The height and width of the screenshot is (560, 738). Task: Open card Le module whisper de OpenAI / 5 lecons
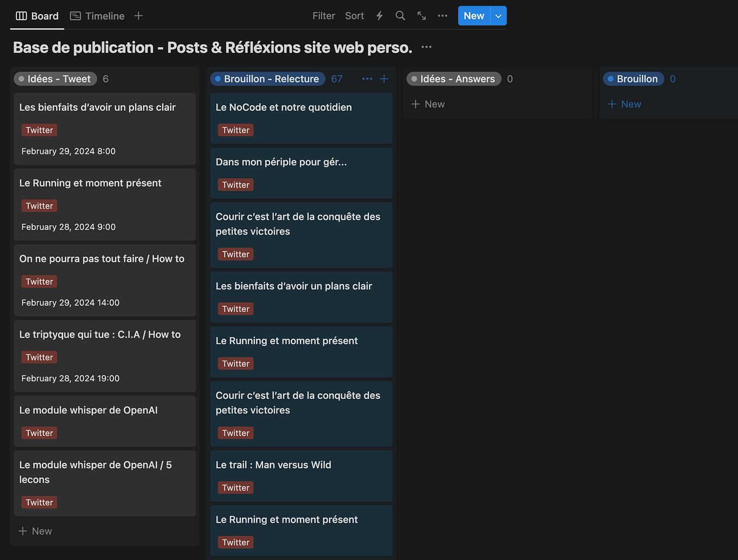pyautogui.click(x=105, y=483)
